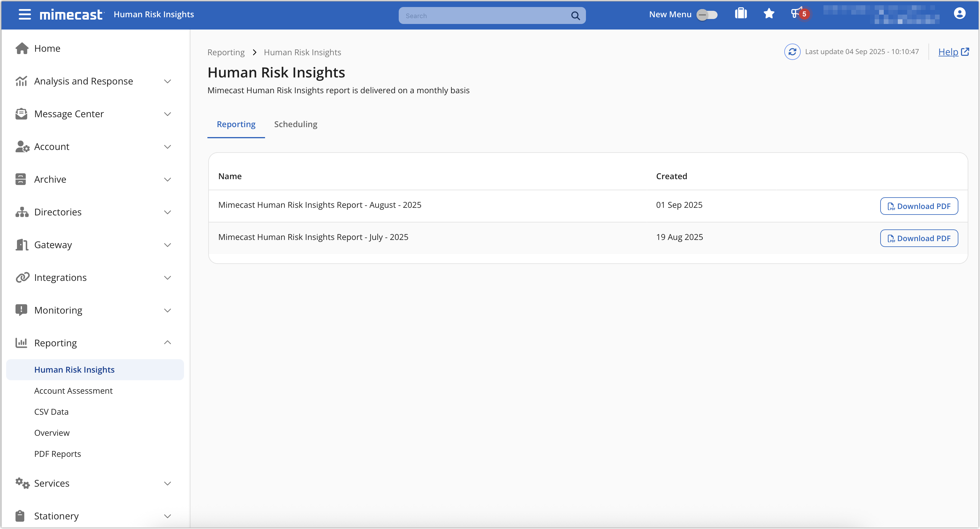Expand the Services menu chevron

[x=167, y=483]
